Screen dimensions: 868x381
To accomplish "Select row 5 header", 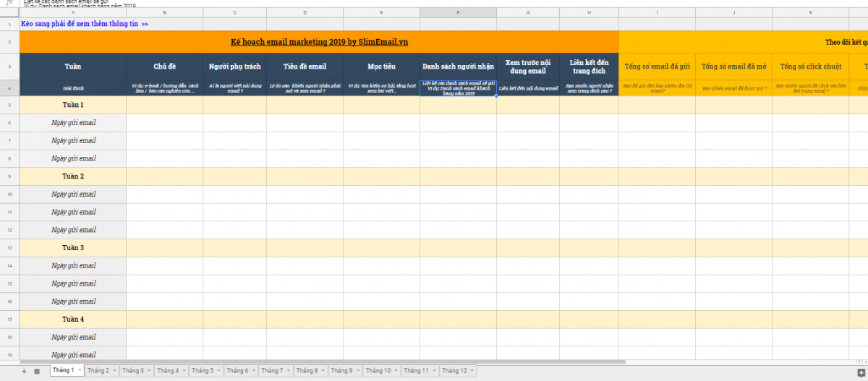I will [x=10, y=105].
